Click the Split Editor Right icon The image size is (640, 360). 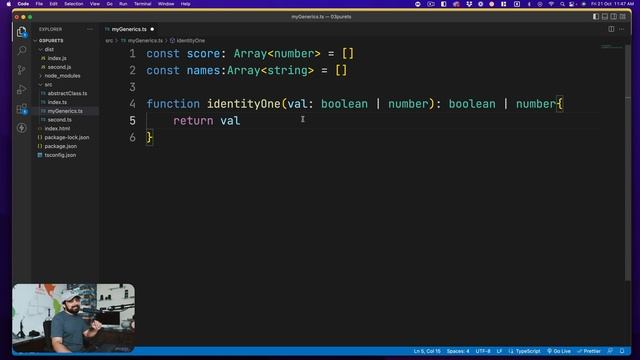click(x=611, y=29)
